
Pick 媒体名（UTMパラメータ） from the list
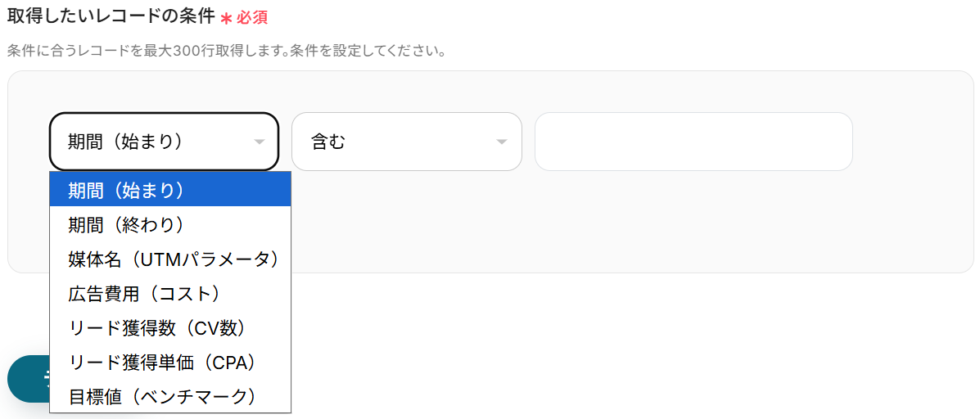[170, 259]
